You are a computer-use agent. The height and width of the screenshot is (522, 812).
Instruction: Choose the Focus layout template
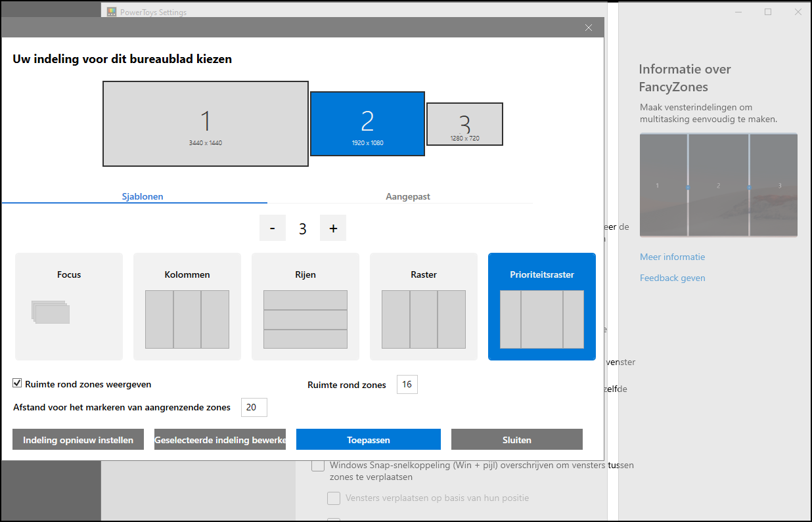[x=69, y=307]
